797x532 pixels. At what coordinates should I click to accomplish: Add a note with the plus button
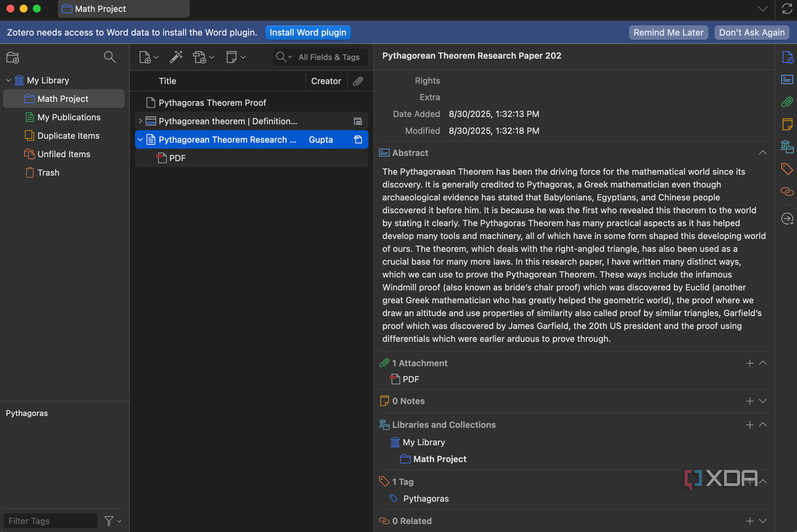750,401
